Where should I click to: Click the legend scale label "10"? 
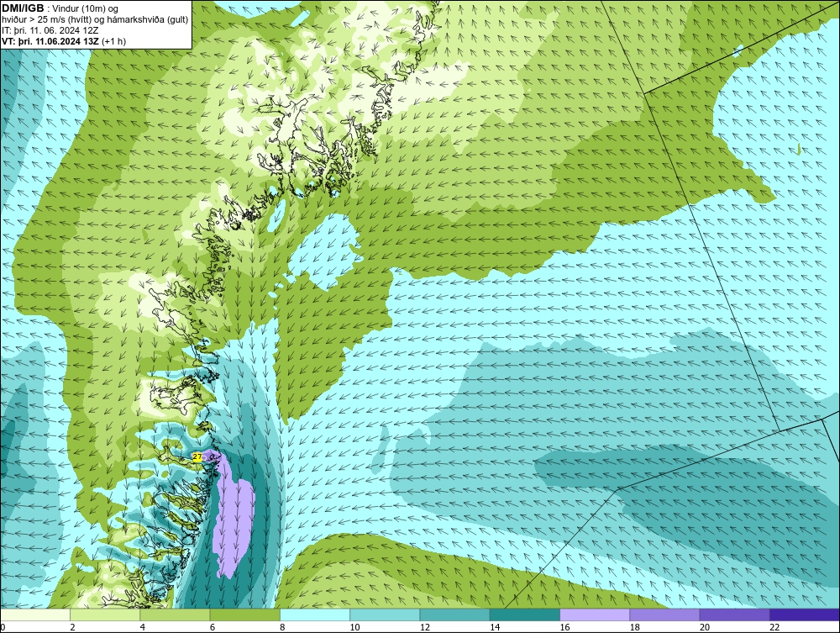(354, 627)
